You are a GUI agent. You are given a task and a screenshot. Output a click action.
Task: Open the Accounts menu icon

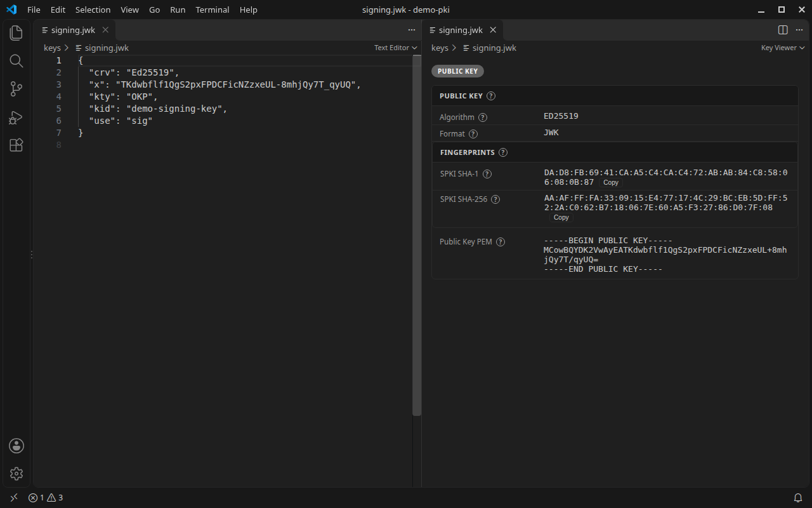click(16, 446)
